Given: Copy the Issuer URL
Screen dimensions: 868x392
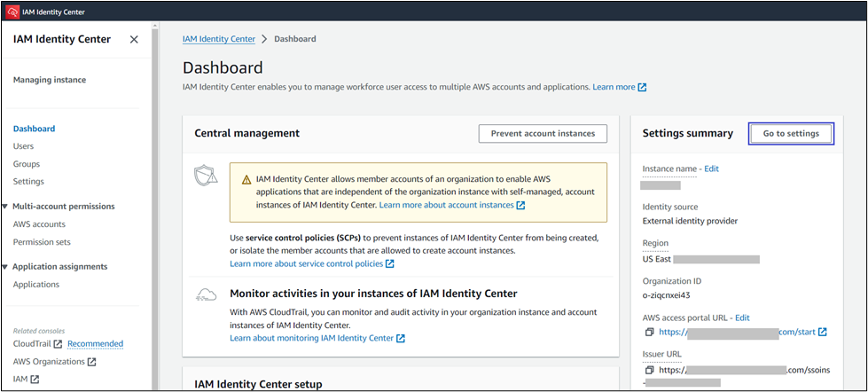Looking at the screenshot, I should pyautogui.click(x=650, y=369).
